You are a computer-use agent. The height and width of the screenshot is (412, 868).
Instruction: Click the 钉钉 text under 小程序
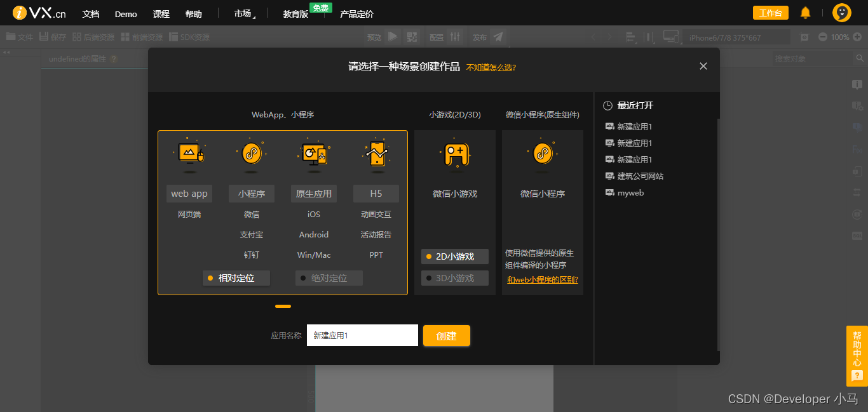pyautogui.click(x=251, y=255)
